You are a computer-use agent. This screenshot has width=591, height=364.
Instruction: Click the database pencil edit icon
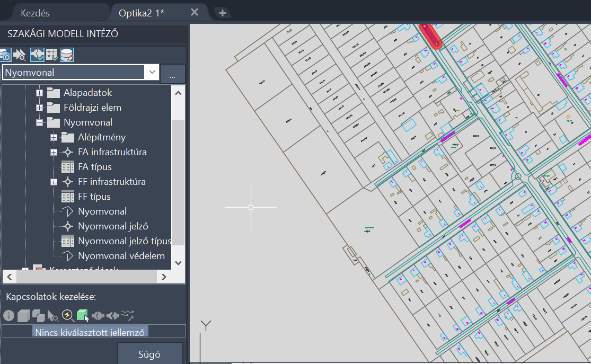(x=67, y=55)
